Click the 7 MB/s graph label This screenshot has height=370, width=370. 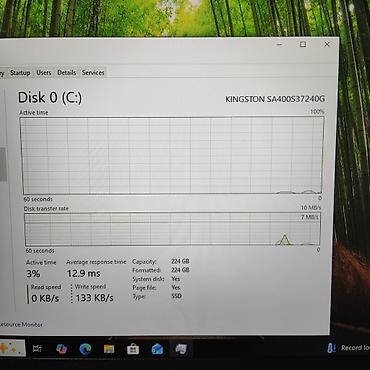(x=310, y=217)
